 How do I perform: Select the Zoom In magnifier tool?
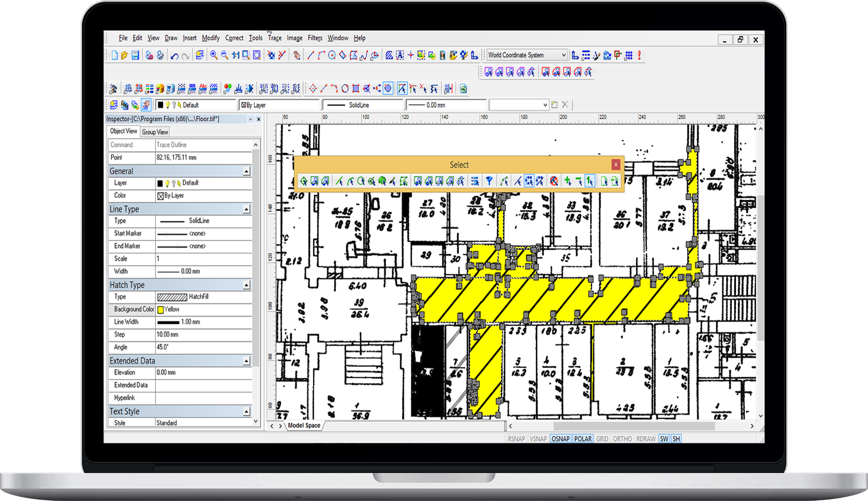coord(213,55)
